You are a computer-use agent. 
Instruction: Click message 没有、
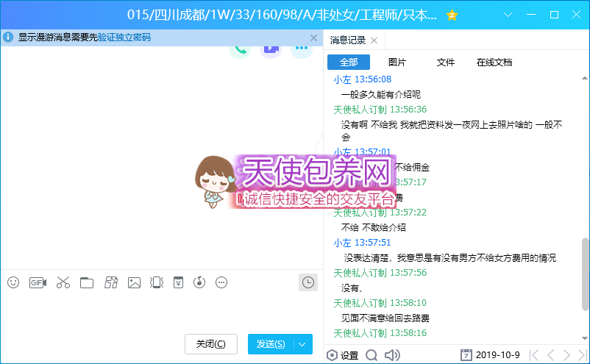[x=352, y=288]
